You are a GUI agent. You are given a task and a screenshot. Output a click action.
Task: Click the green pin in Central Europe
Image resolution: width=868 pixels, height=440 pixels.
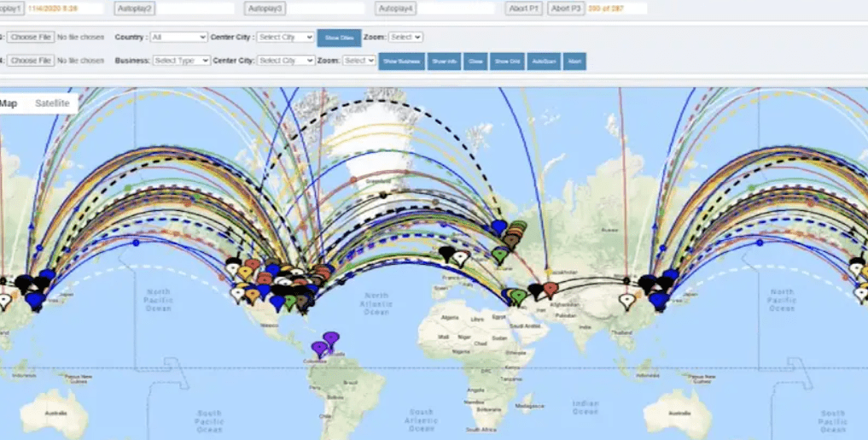pyautogui.click(x=500, y=255)
